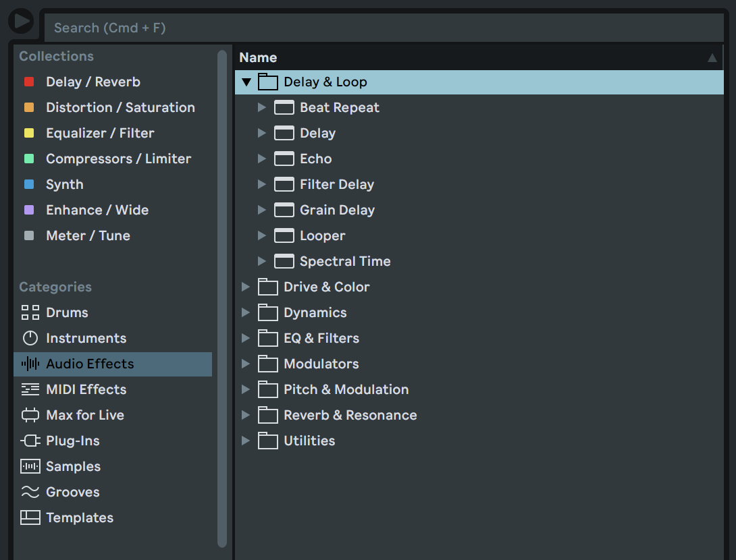Image resolution: width=736 pixels, height=560 pixels.
Task: Select the Grooves category label
Action: (73, 492)
